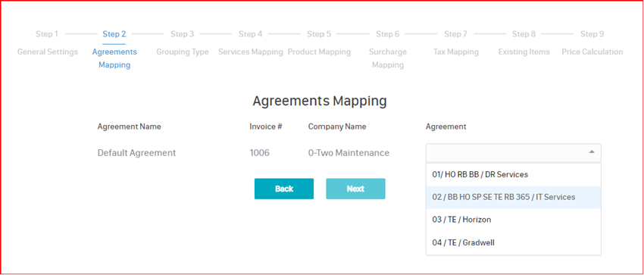Switch to Step 5 Product Mapping
644x275 pixels.
click(x=319, y=43)
